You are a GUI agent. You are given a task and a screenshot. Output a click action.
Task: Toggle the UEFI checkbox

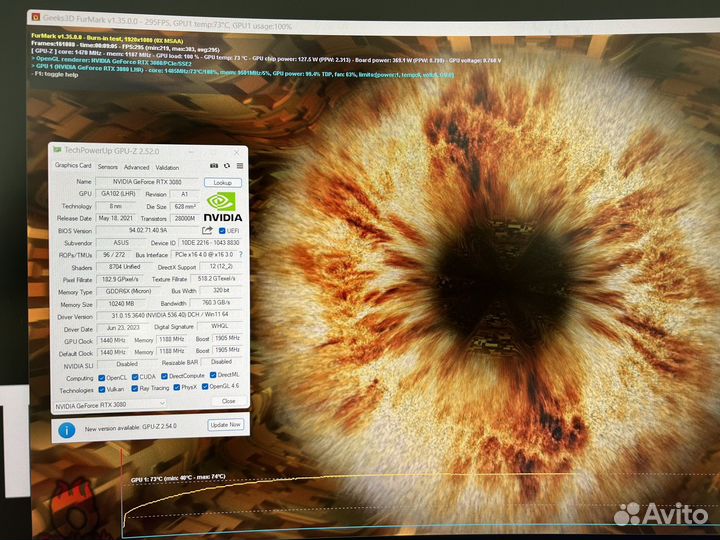coord(222,231)
